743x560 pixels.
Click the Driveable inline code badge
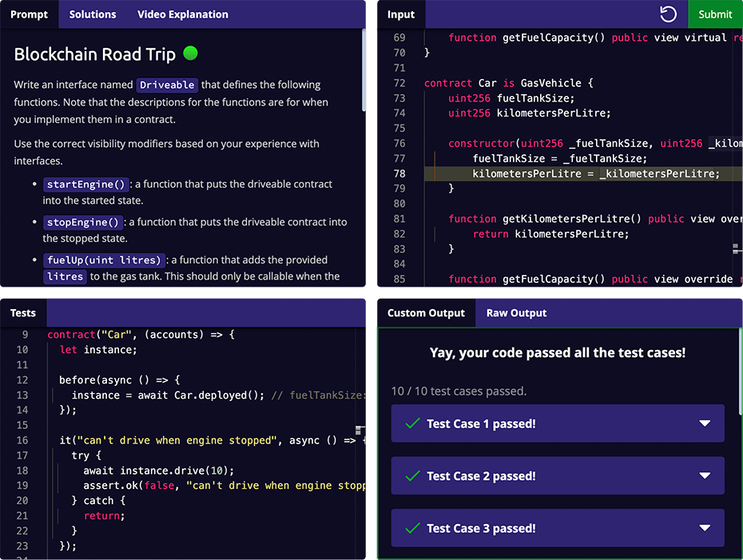click(167, 85)
